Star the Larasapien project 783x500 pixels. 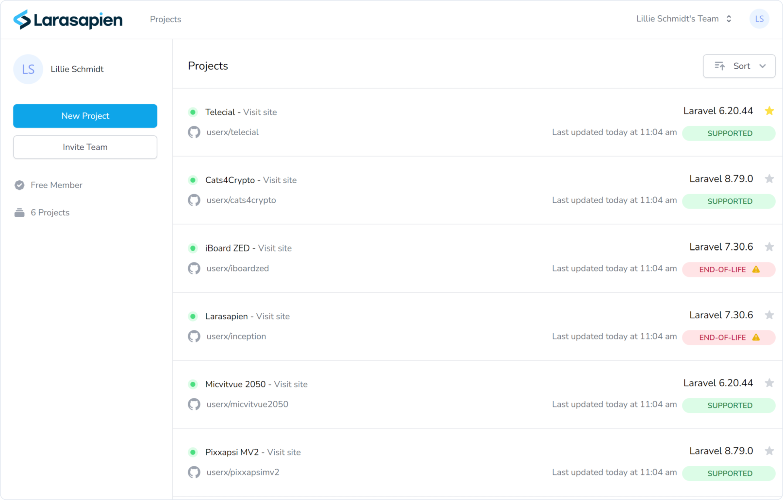pyautogui.click(x=769, y=315)
